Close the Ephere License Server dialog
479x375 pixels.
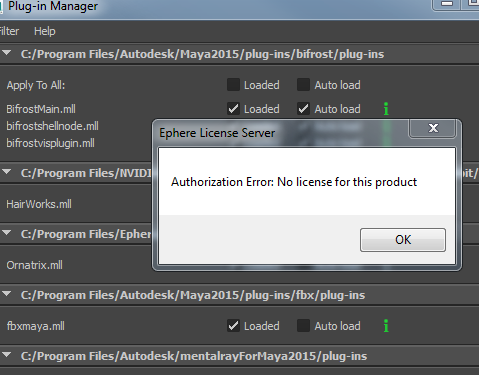click(433, 128)
